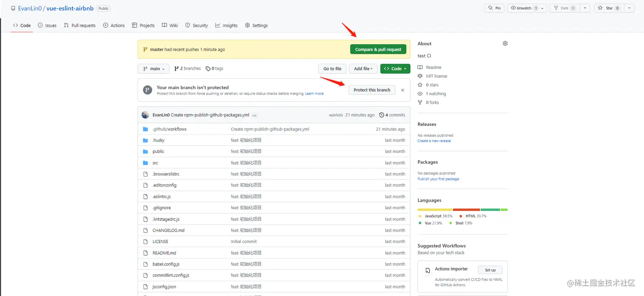
Task: Switch to the Pull requests tab
Action: pyautogui.click(x=80, y=26)
